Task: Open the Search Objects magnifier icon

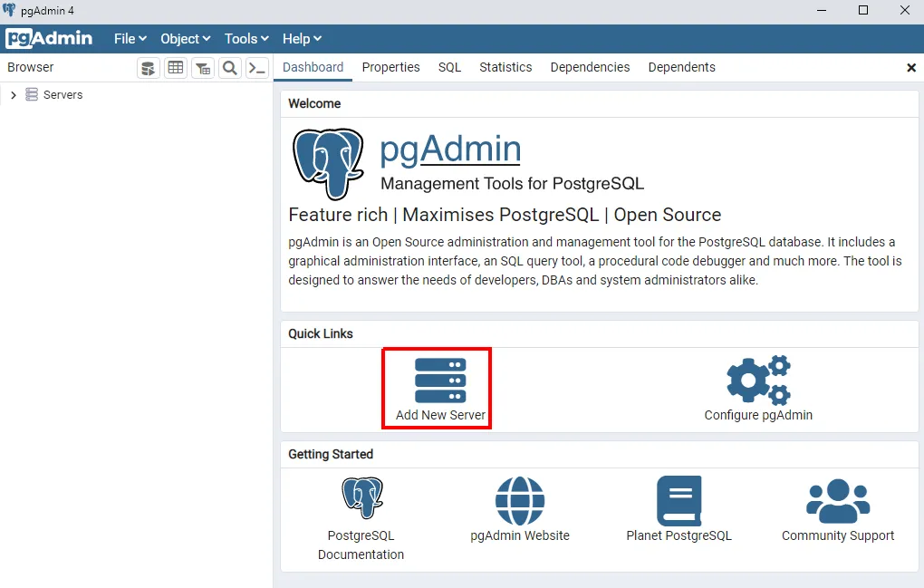Action: click(x=230, y=68)
